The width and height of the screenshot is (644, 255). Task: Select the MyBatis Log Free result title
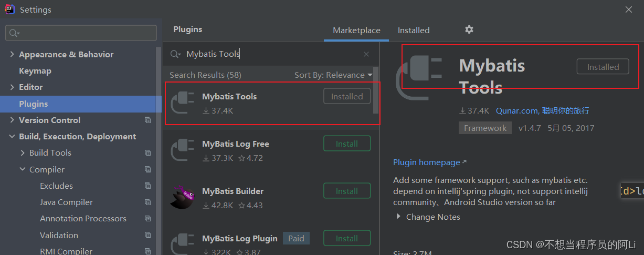236,144
